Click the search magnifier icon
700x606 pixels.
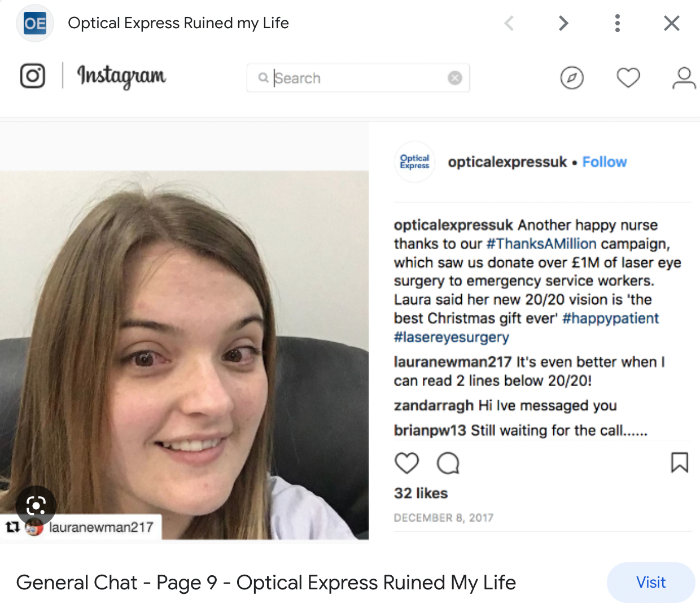point(263,78)
